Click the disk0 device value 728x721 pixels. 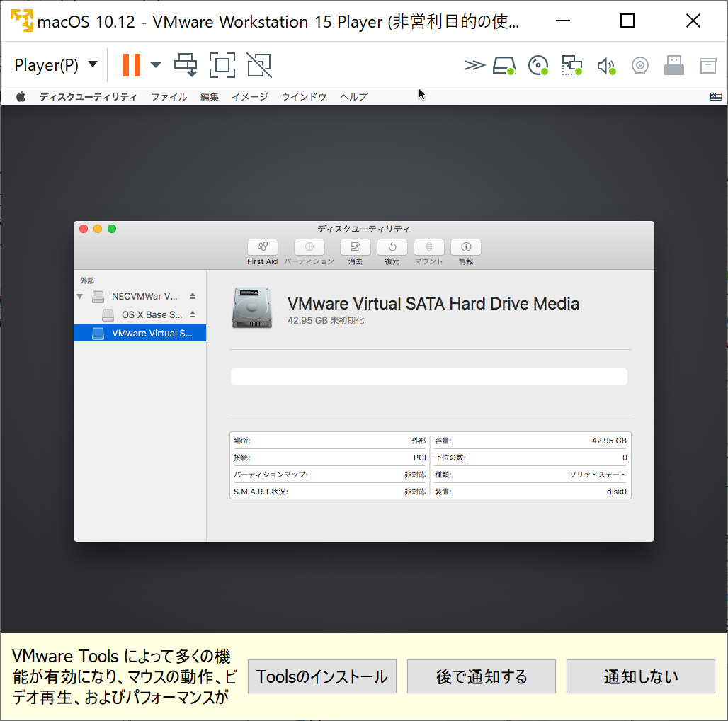pyautogui.click(x=617, y=492)
